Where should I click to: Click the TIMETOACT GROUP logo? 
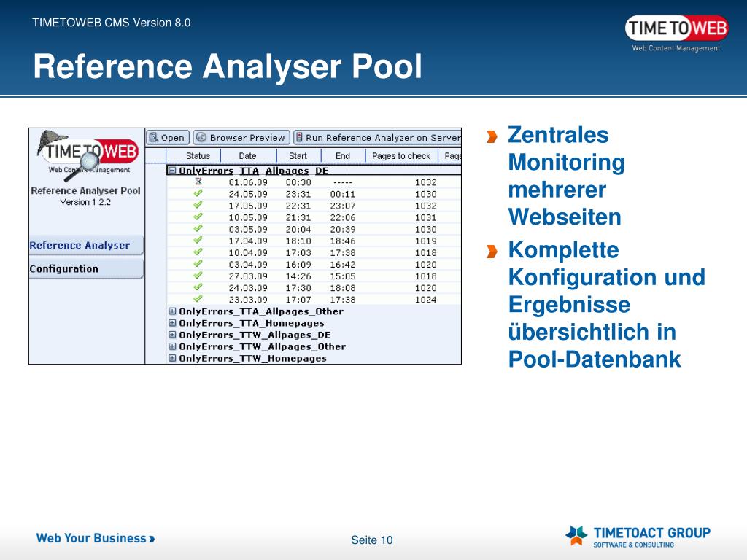pyautogui.click(x=638, y=537)
